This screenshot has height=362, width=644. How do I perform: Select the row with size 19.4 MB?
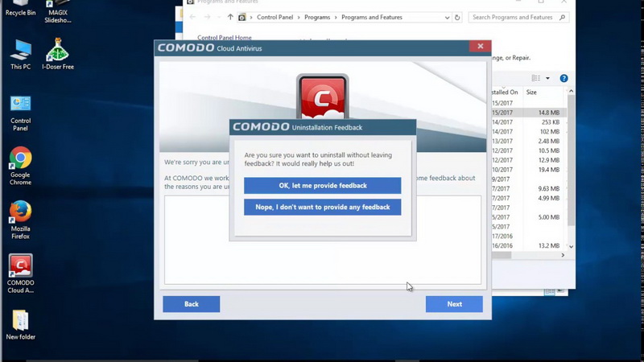[x=529, y=170]
